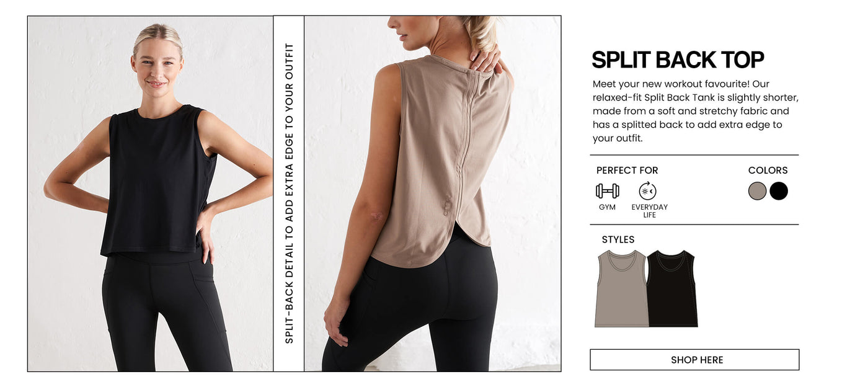Image resolution: width=868 pixels, height=387 pixels.
Task: Open the Shop Here button
Action: click(694, 360)
